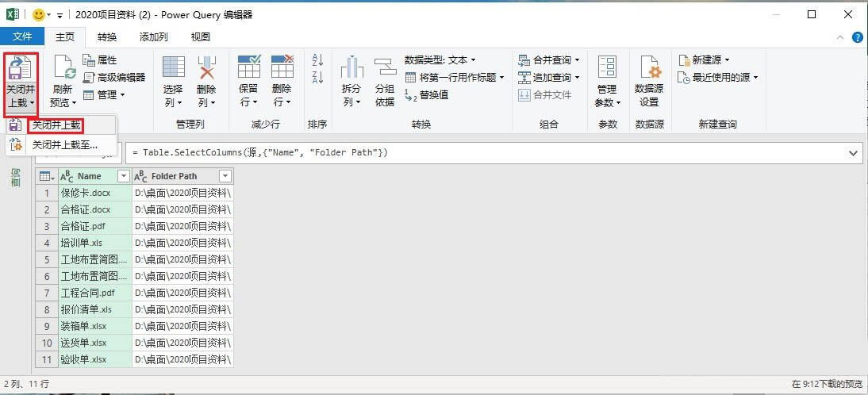Viewport: 868px width, 395px height.
Task: Open Data Source Settings (数据源设置)
Action: pyautogui.click(x=649, y=81)
